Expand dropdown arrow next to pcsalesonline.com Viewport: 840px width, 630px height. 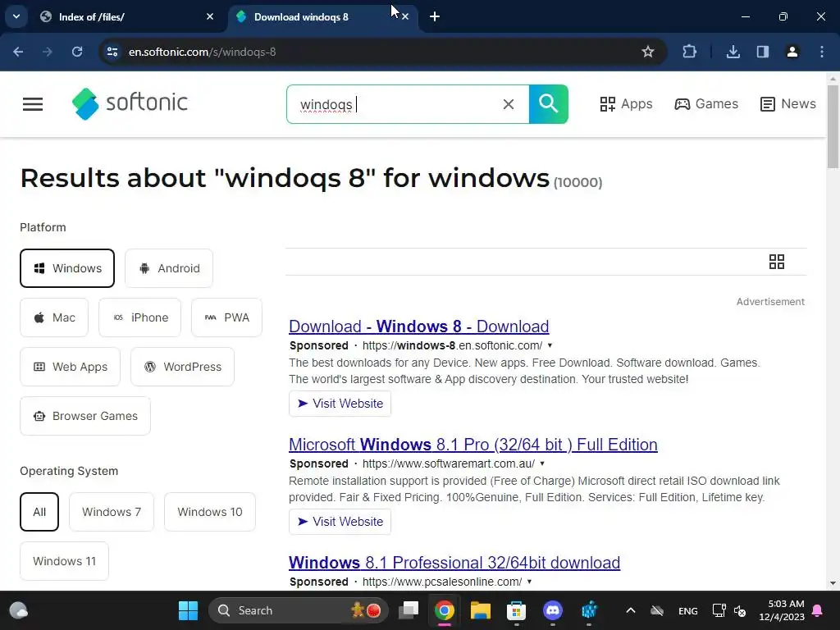pyautogui.click(x=529, y=582)
